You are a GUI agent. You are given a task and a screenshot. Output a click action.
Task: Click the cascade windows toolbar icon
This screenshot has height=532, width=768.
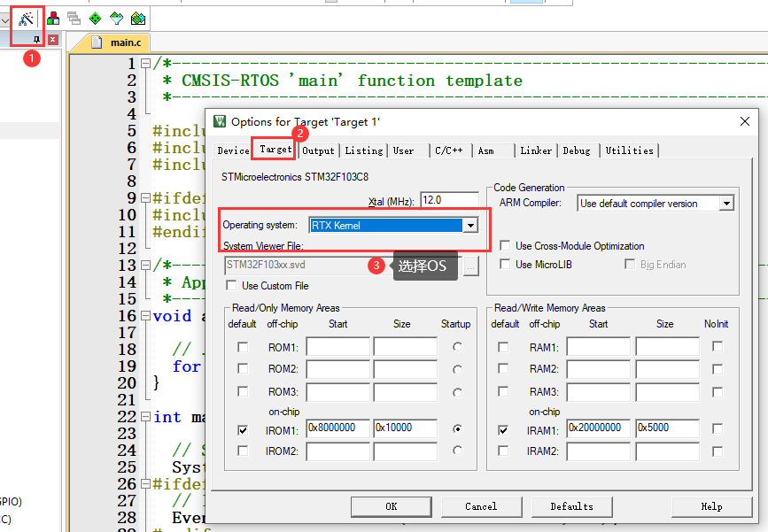click(73, 18)
